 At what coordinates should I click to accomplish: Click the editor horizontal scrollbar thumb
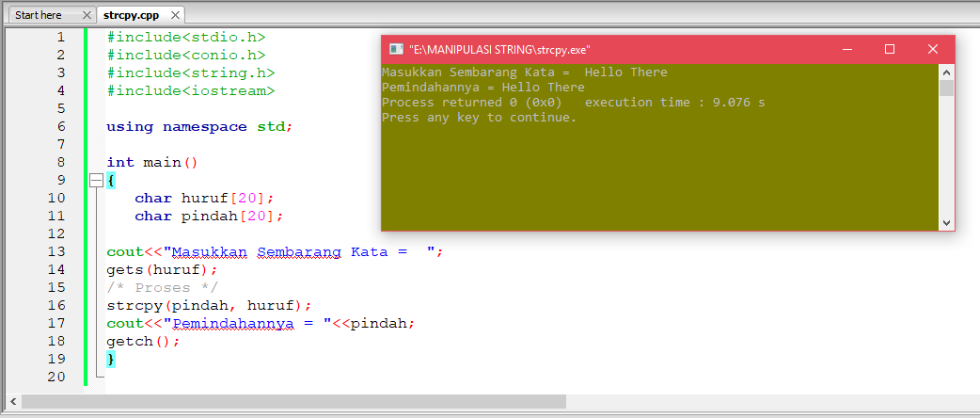pos(293,402)
